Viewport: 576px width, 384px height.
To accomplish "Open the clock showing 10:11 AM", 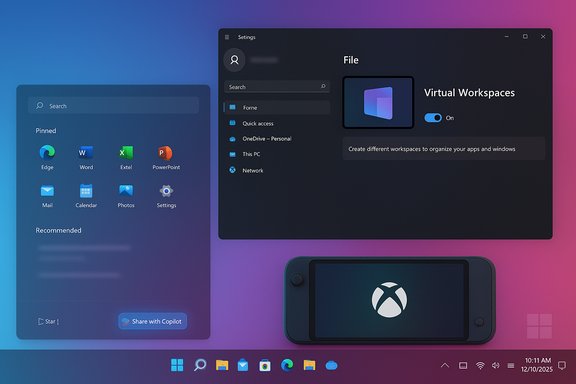I will 536,365.
